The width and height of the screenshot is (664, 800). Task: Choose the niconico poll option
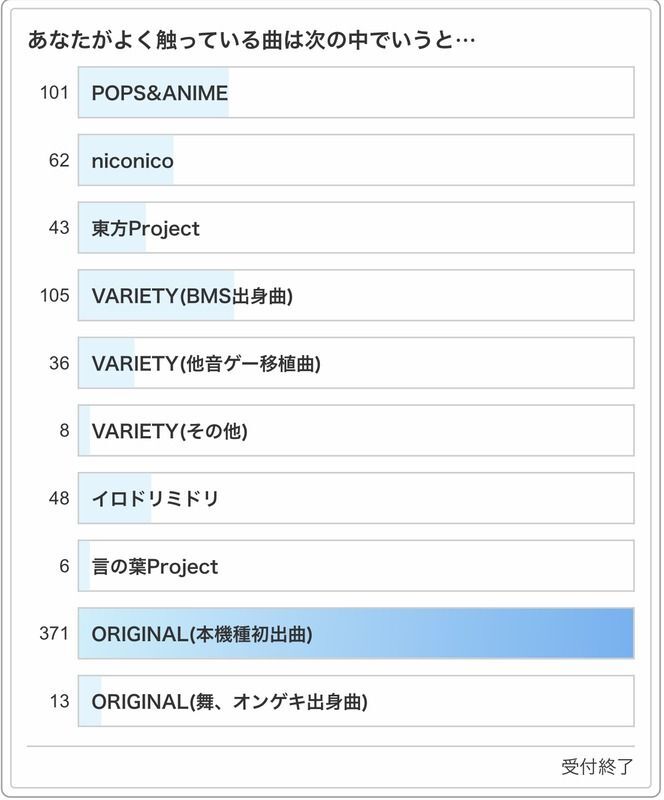coord(356,160)
